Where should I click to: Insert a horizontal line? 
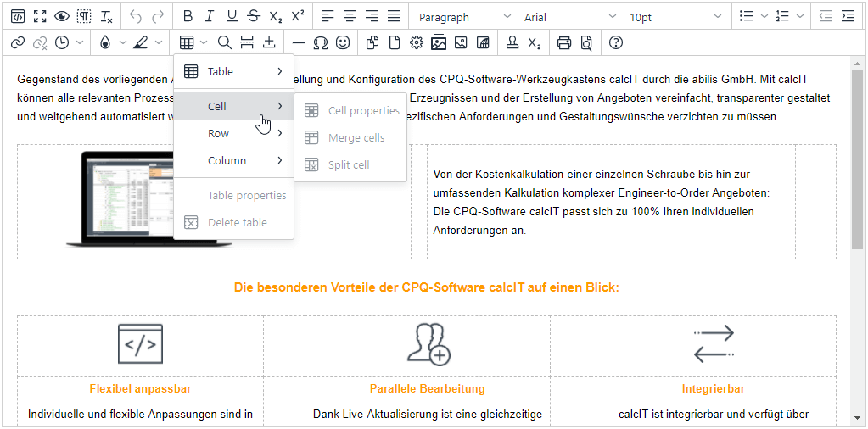pos(299,42)
